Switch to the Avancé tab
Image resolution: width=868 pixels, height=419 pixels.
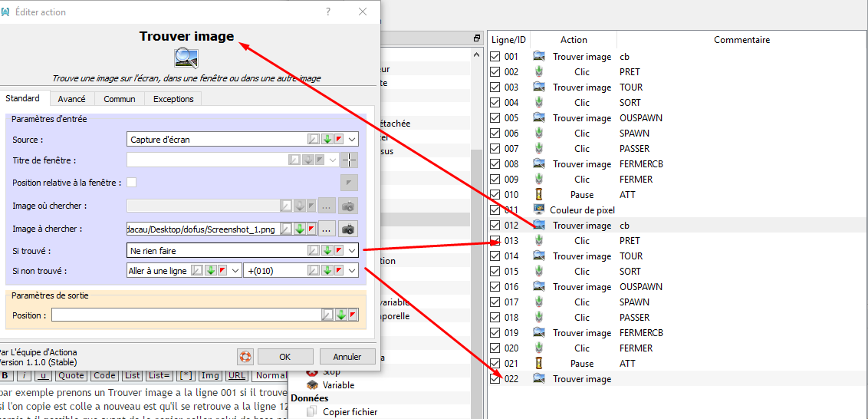pyautogui.click(x=72, y=99)
